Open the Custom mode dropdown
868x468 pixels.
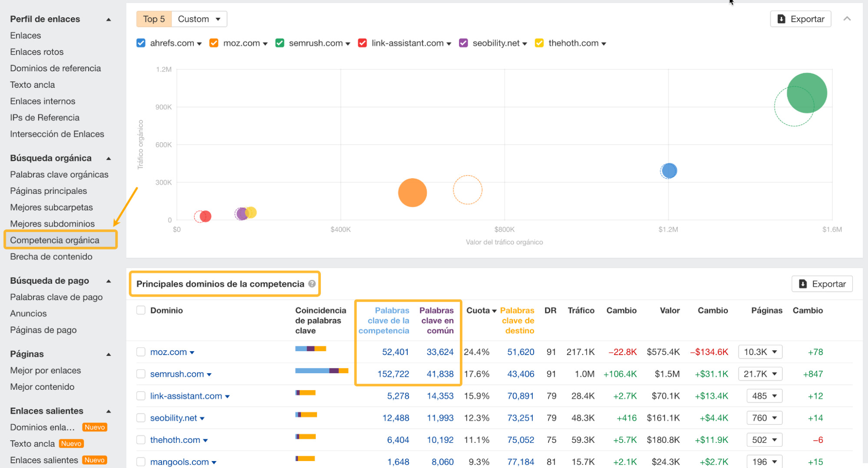(199, 19)
